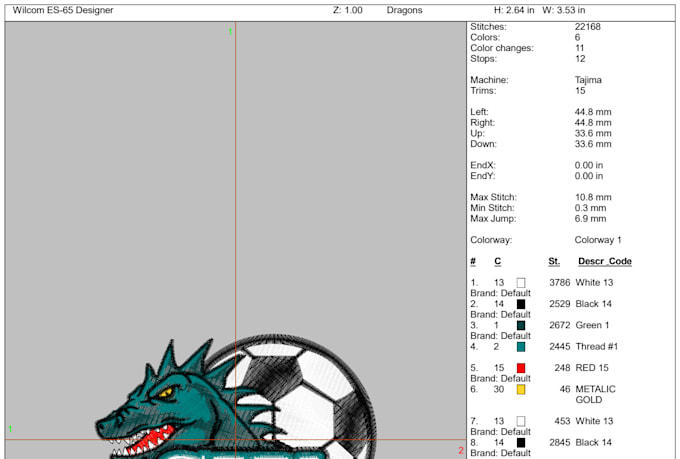Click the # column header
Image resolution: width=680 pixels, height=459 pixels.
coord(473,261)
